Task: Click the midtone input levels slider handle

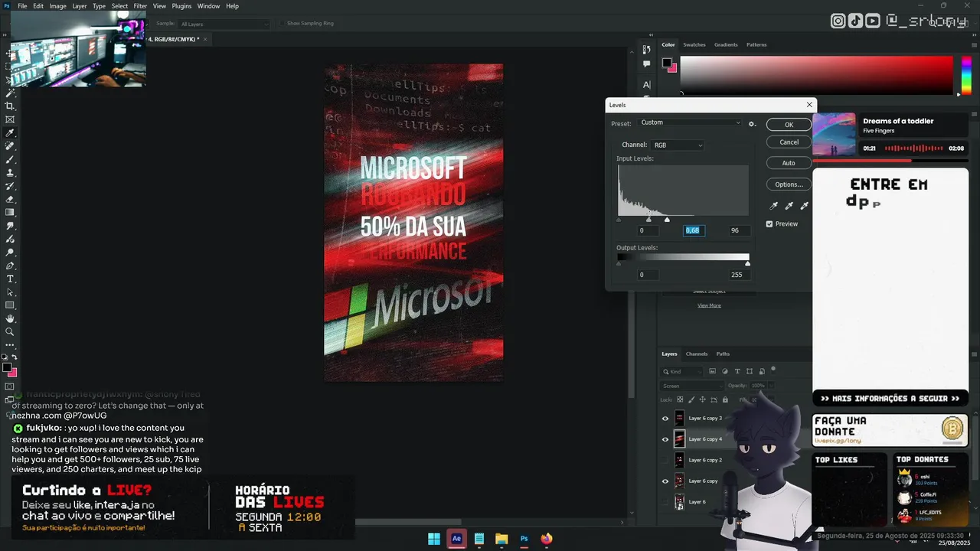Action: pyautogui.click(x=649, y=220)
